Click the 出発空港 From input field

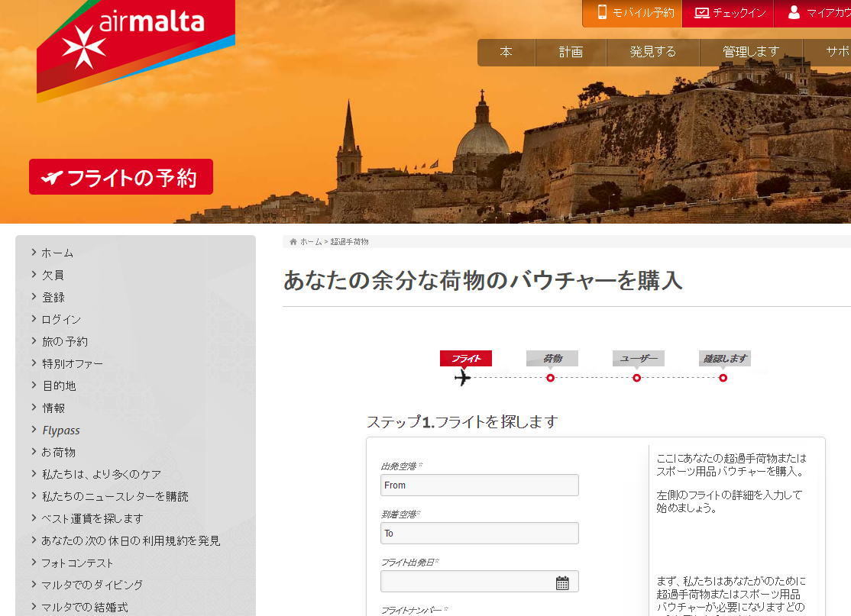coord(479,485)
